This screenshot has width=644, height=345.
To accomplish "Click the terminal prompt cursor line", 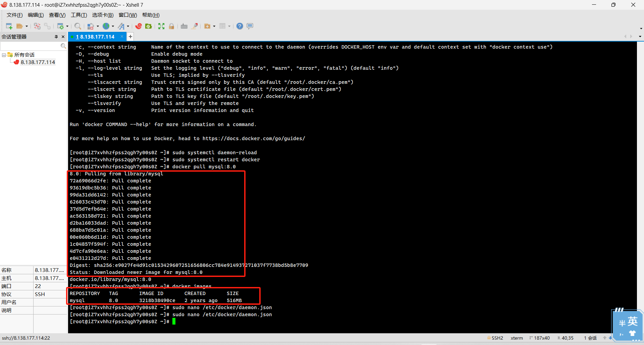I will [x=123, y=322].
